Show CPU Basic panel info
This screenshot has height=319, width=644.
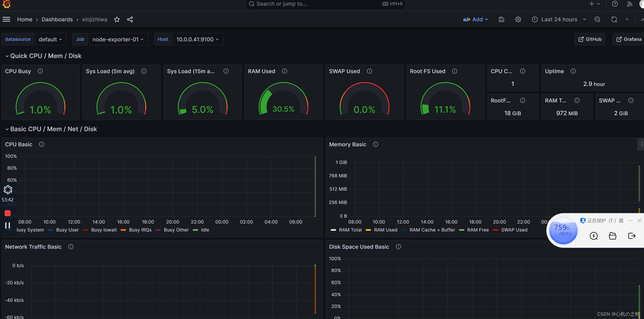42,144
